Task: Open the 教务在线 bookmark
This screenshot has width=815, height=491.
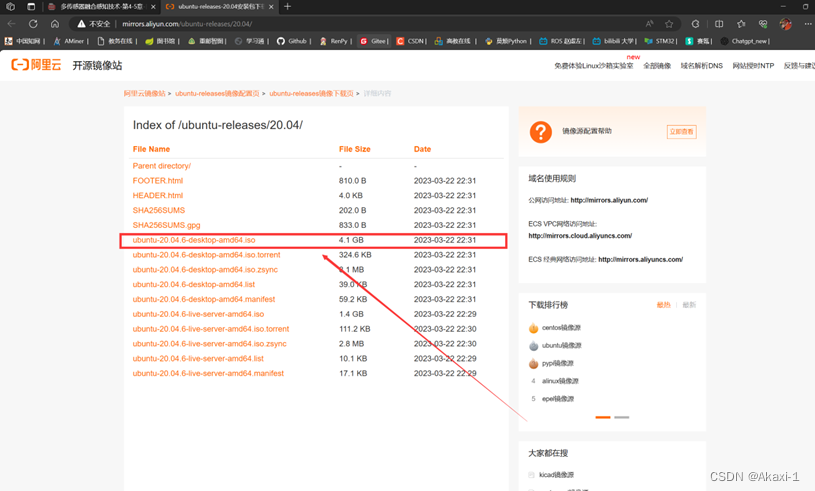Action: [x=116, y=41]
